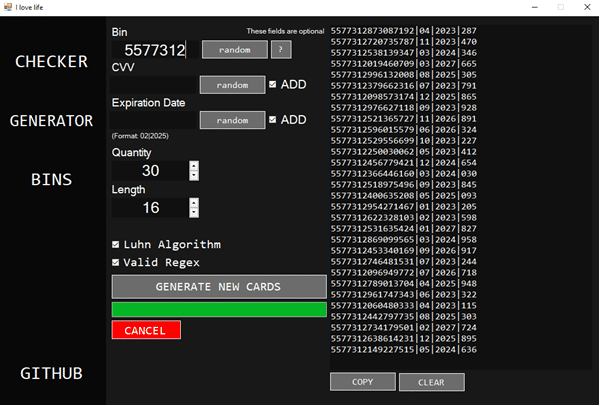Decrease Length with the down arrow

pos(194,213)
